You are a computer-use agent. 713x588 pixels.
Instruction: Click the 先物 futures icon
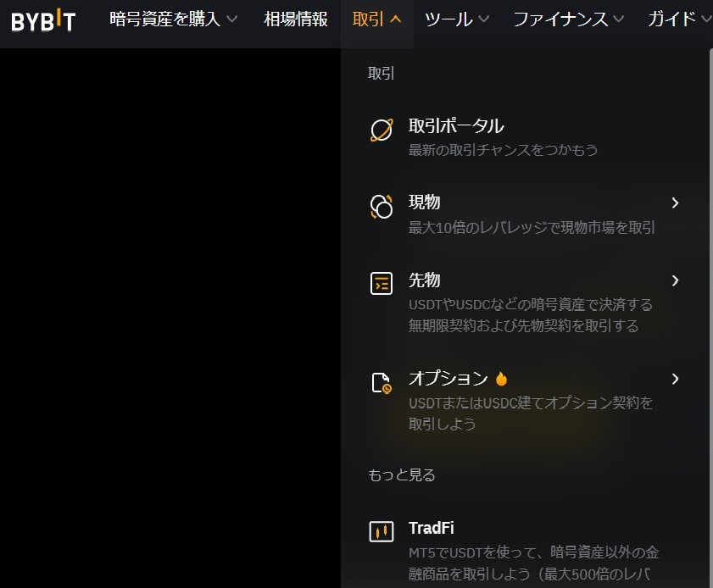coord(382,284)
